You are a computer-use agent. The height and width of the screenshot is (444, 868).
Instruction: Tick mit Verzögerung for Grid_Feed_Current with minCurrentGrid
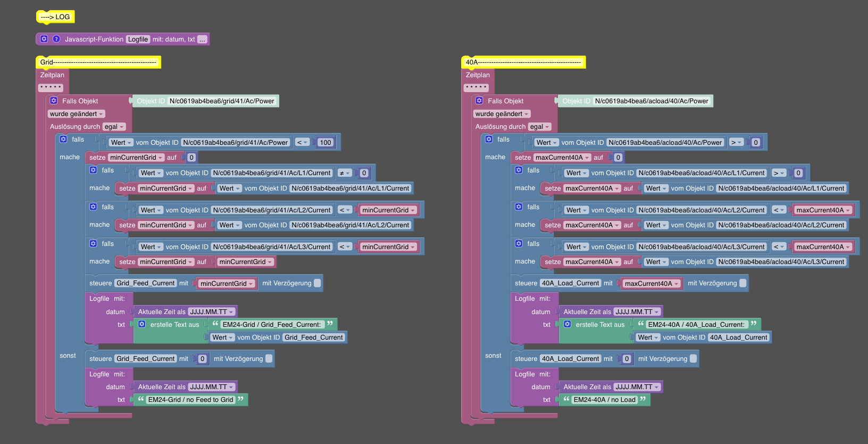(x=318, y=283)
